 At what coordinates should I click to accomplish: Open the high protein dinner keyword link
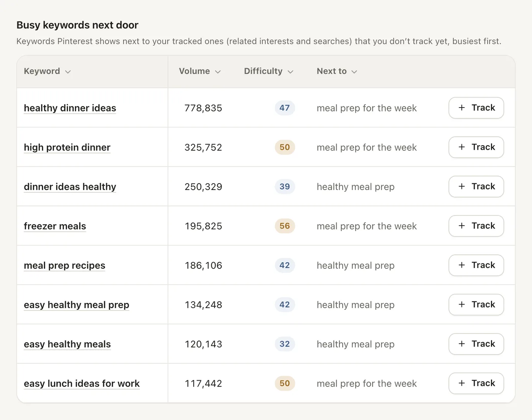[x=67, y=147]
